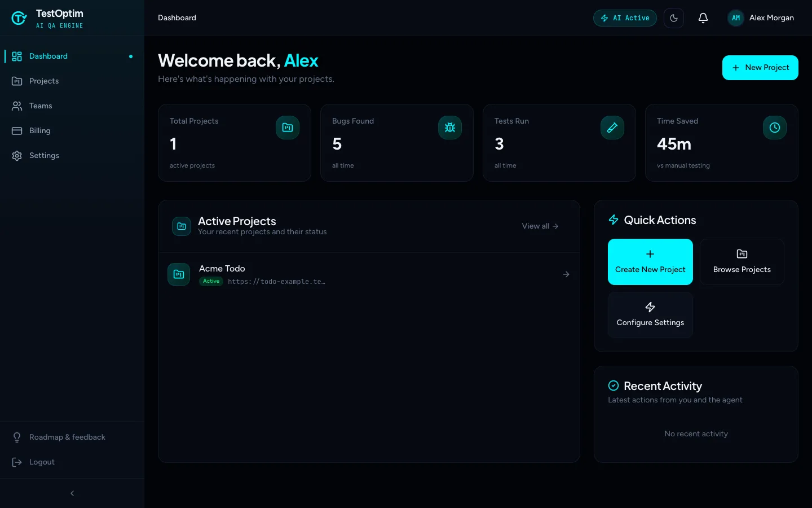Open Roadmap & feedback
The height and width of the screenshot is (508, 812).
[x=72, y=437]
